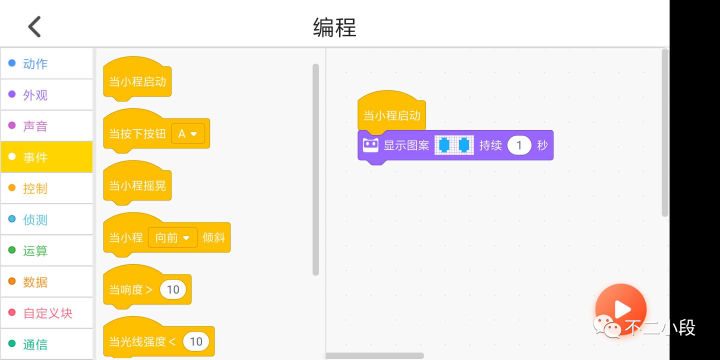
Task: Go back using the top-left arrow
Action: (34, 27)
